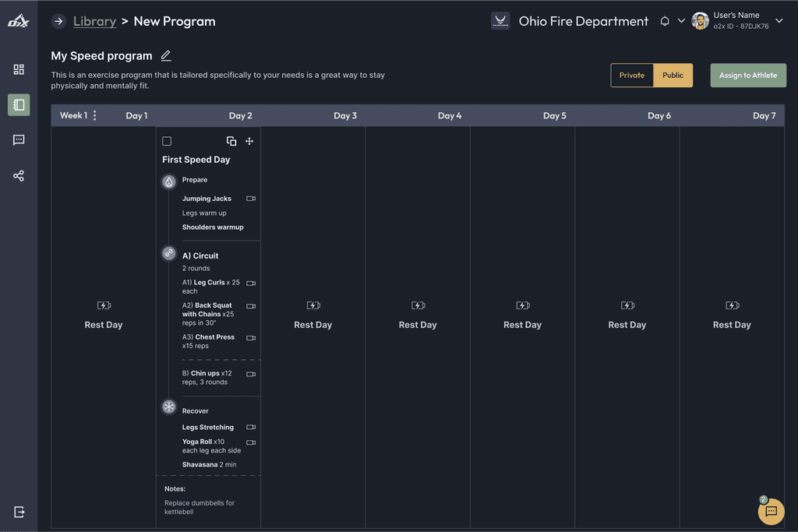Open the Chest Press video icon

pos(251,338)
